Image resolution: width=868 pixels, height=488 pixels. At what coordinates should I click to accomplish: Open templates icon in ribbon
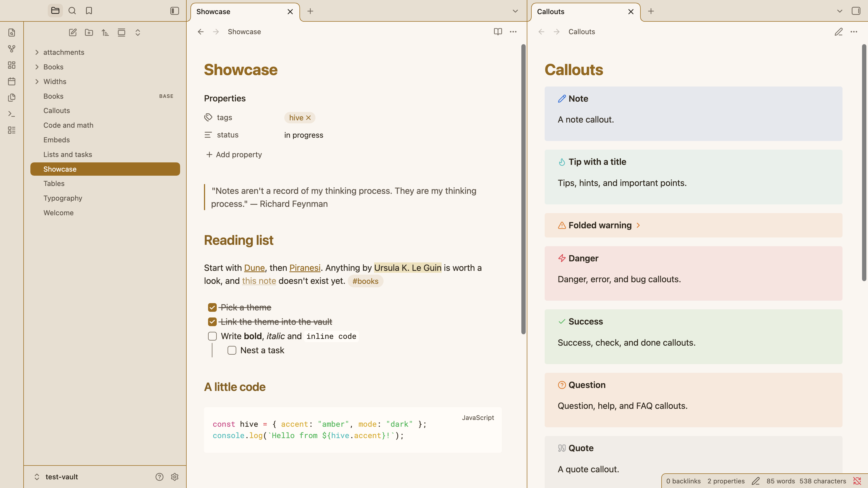pyautogui.click(x=12, y=97)
